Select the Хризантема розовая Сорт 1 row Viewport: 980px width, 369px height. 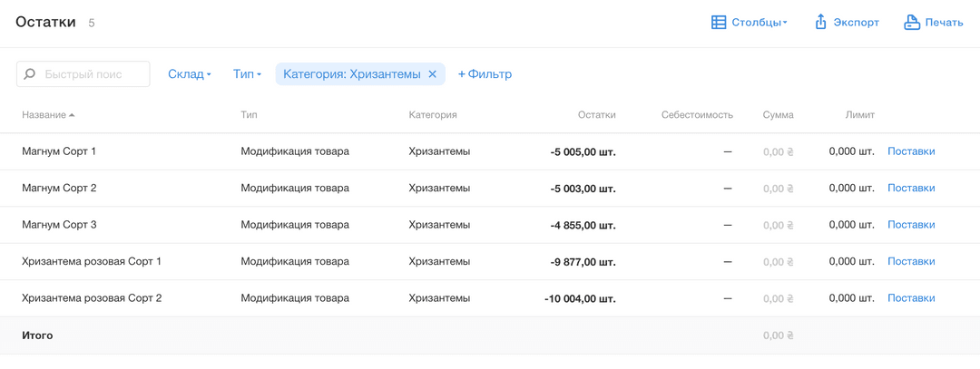[490, 262]
